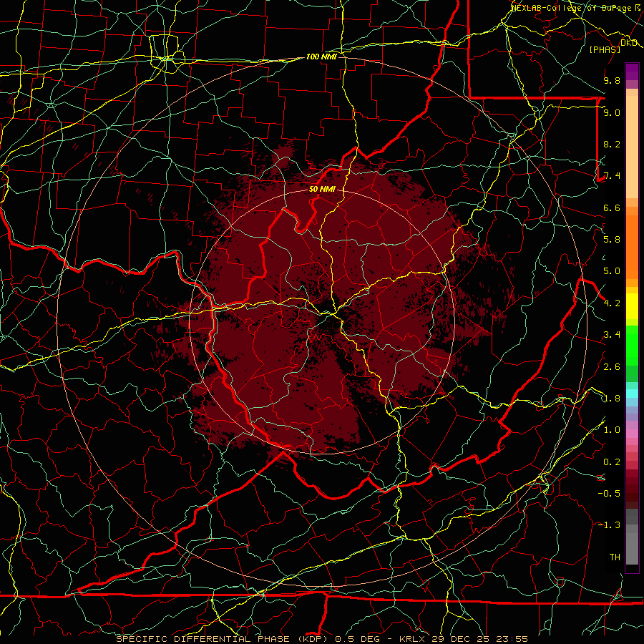Click the 6.6 value on color scale
Image resolution: width=644 pixels, height=644 pixels.
[x=612, y=208]
